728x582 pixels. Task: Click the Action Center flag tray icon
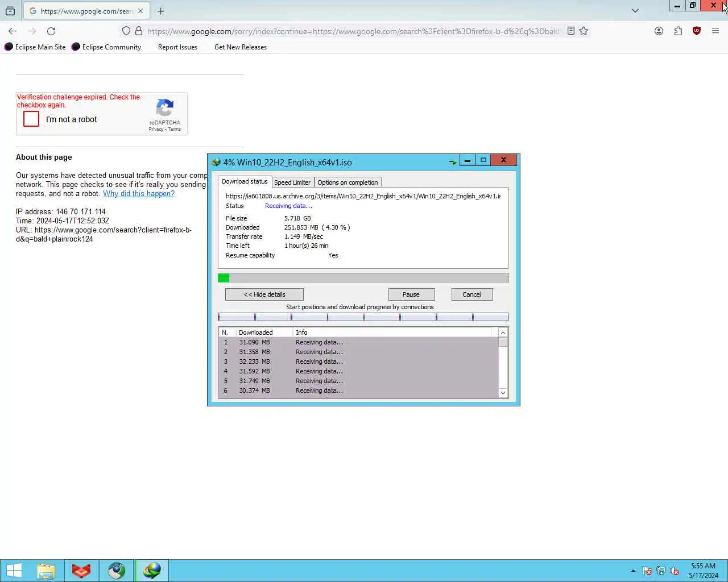(647, 571)
